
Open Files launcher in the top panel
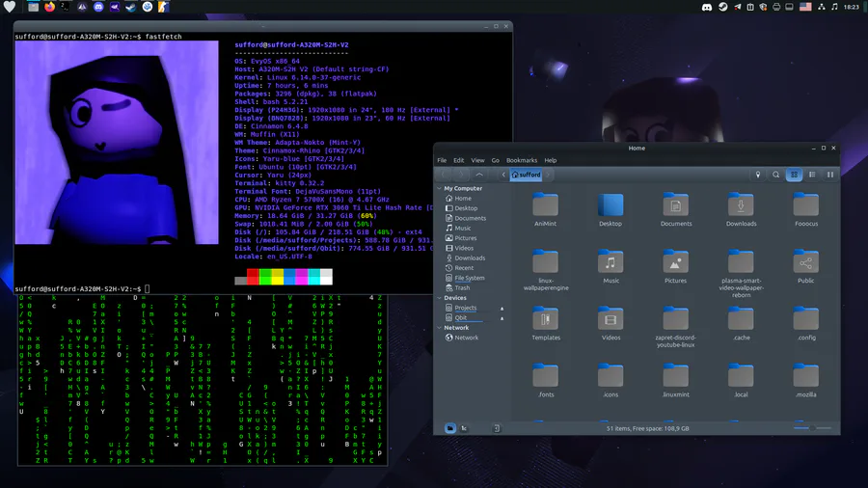click(x=34, y=7)
